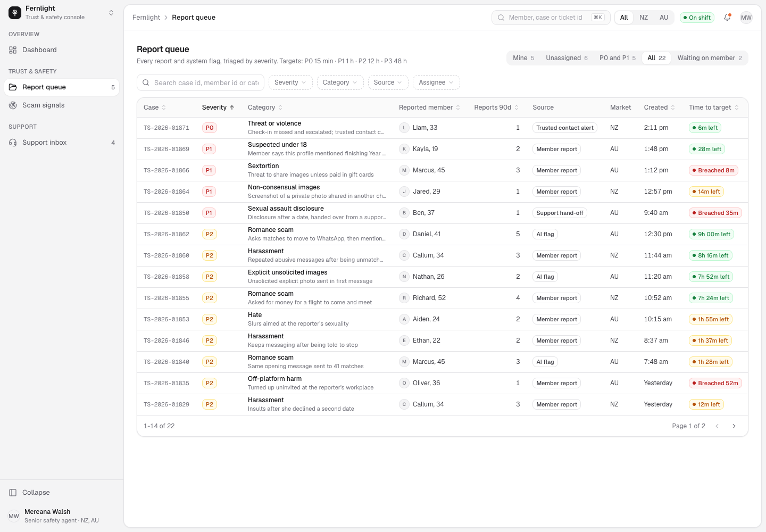Image resolution: width=766 pixels, height=532 pixels.
Task: Click the Liam, 33 member avatar
Action: (x=404, y=128)
